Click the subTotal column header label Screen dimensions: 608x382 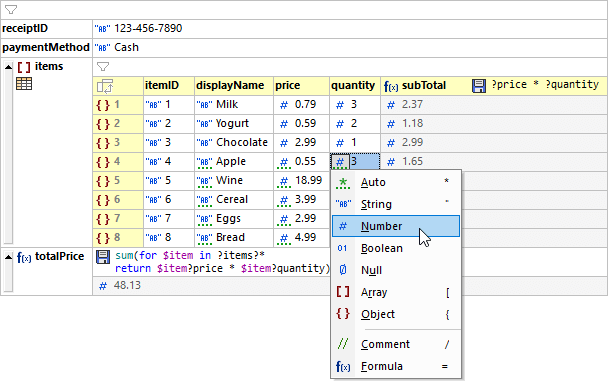click(424, 86)
